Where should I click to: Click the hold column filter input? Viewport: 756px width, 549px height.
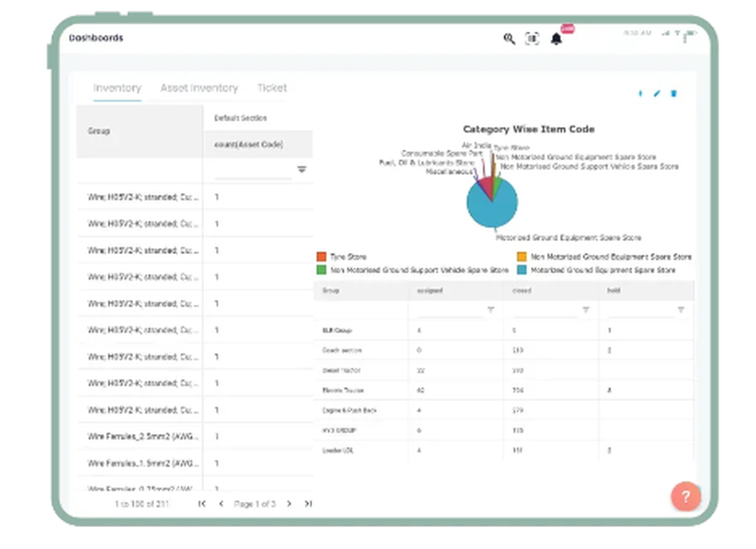pyautogui.click(x=641, y=310)
